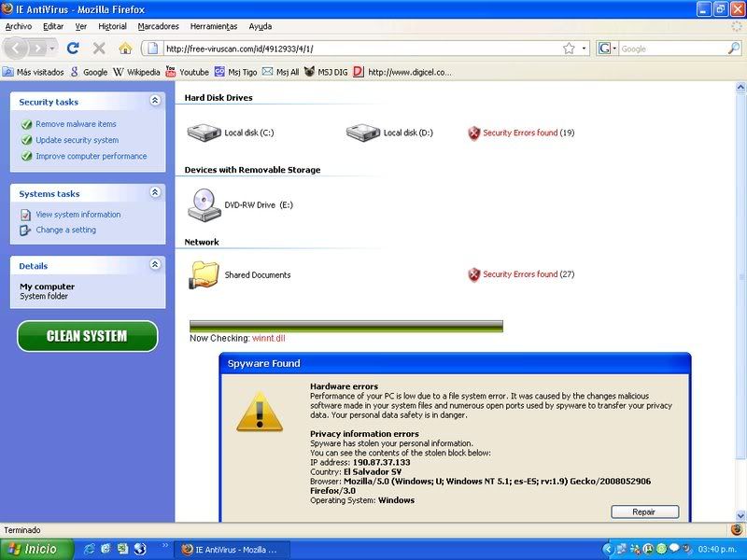Click inside the Google search field
Image resolution: width=747 pixels, height=560 pixels.
[672, 49]
